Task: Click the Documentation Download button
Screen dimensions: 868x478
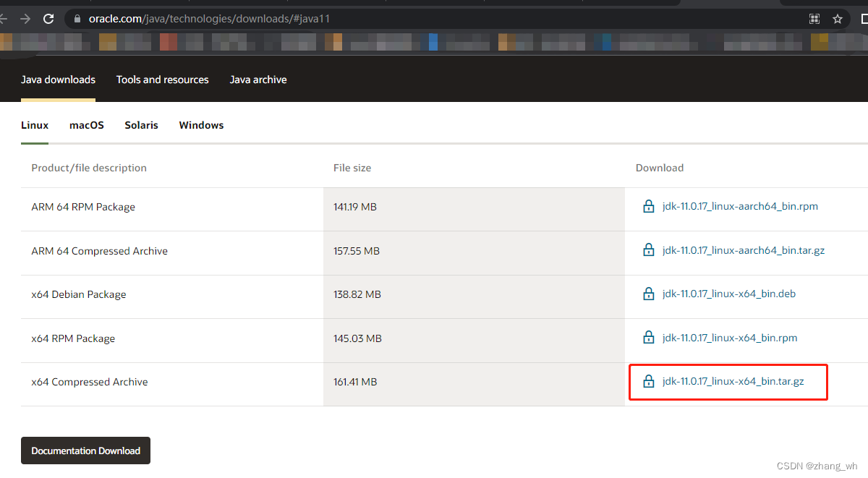Action: coord(85,451)
